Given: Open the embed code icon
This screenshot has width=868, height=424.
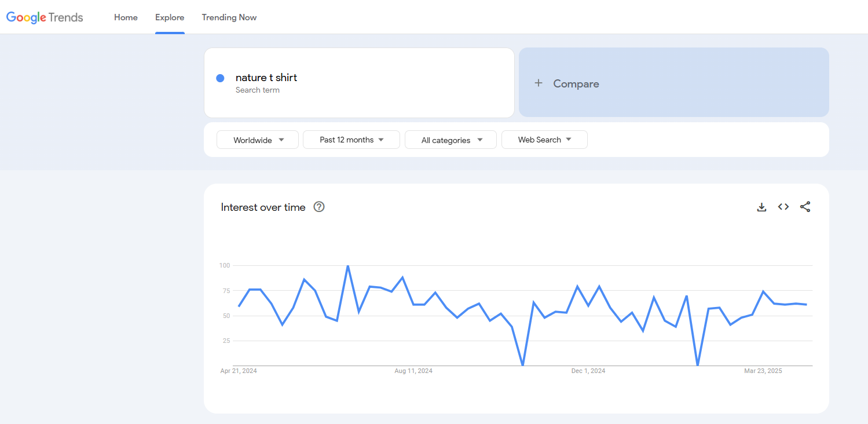Looking at the screenshot, I should 783,207.
